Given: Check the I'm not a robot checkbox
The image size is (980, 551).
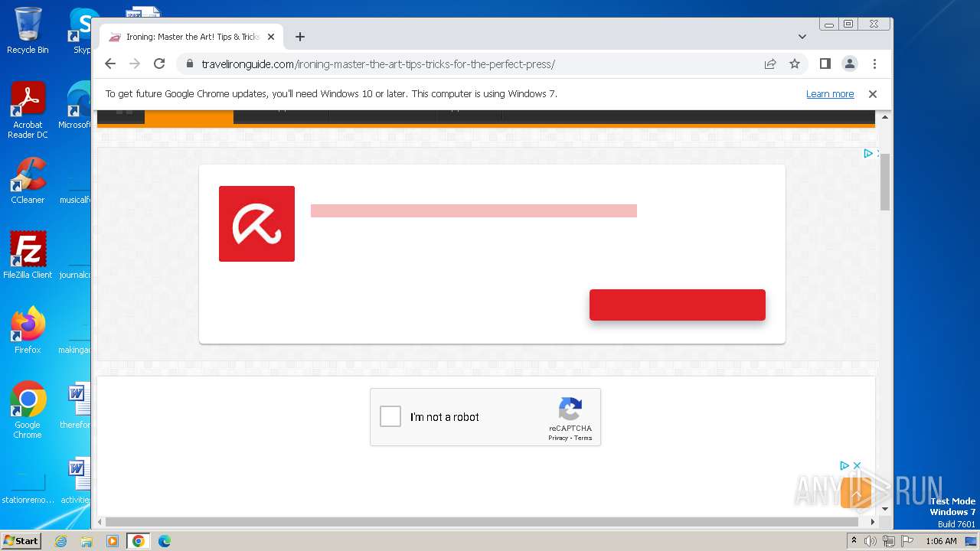Looking at the screenshot, I should click(390, 416).
